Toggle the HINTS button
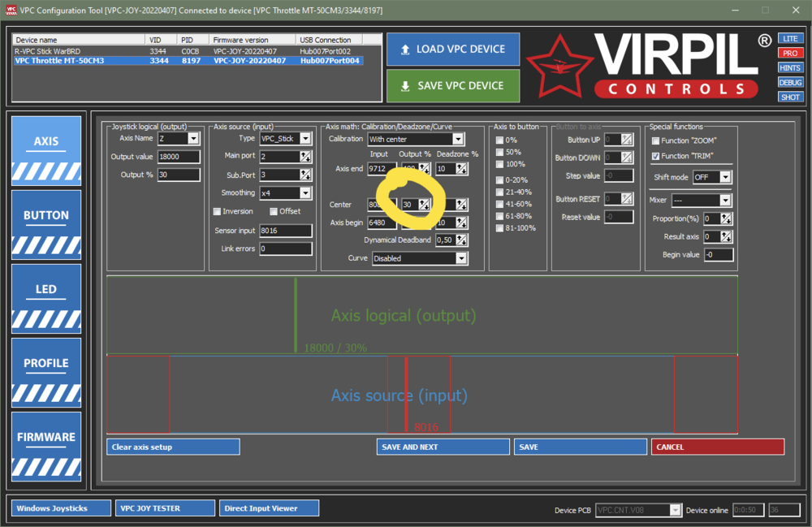Image resolution: width=812 pixels, height=527 pixels. (790, 68)
